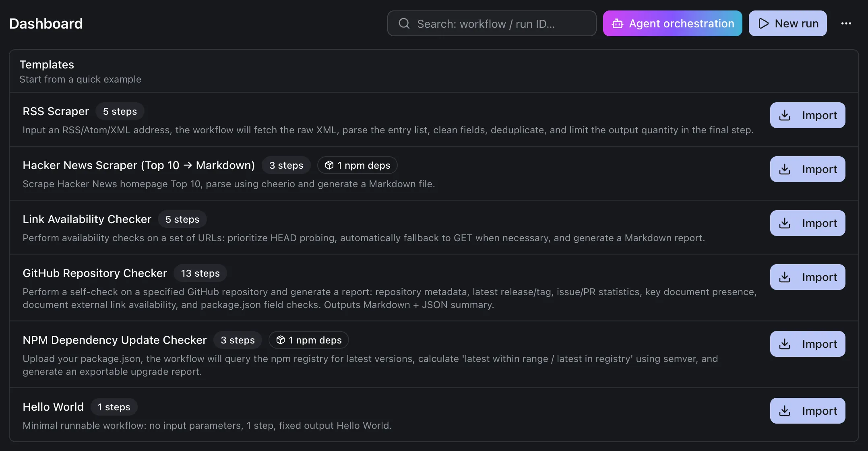Click the search workflow input field
The height and width of the screenshot is (451, 868).
(491, 23)
